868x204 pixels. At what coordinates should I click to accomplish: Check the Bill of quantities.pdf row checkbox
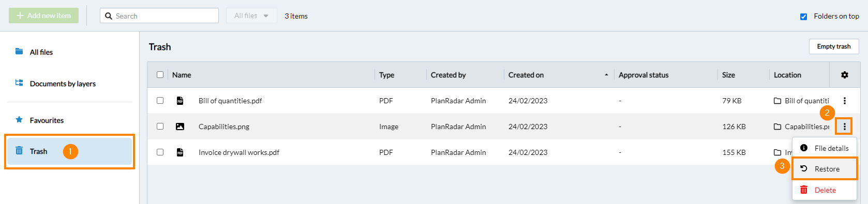160,100
